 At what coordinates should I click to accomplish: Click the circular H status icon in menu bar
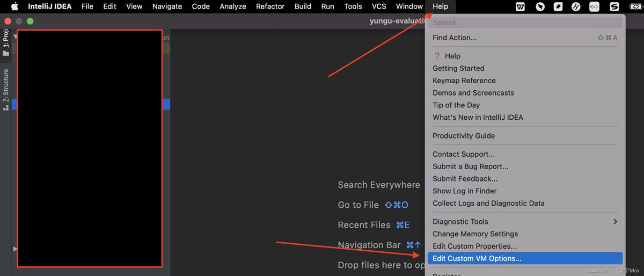pos(576,6)
